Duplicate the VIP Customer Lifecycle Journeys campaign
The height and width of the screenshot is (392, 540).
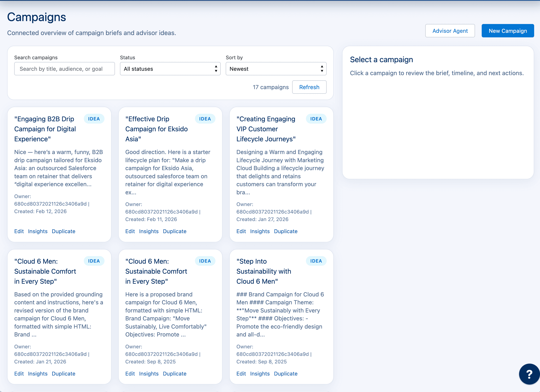pos(286,231)
